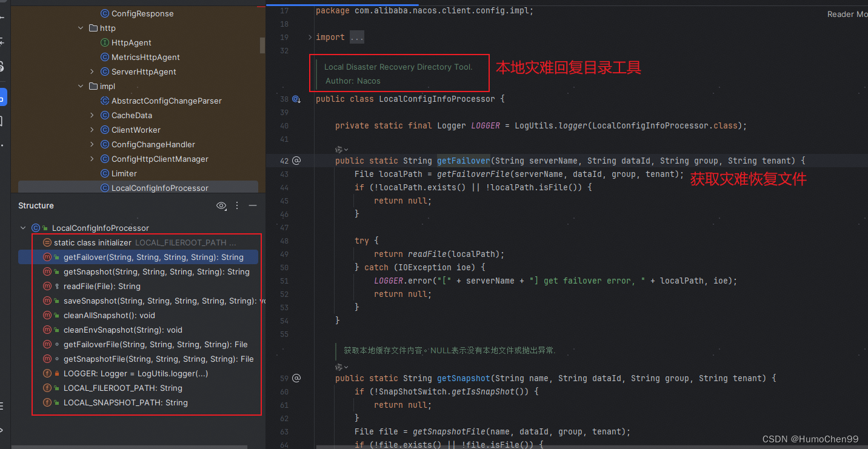Expand the CacheData node

point(92,115)
